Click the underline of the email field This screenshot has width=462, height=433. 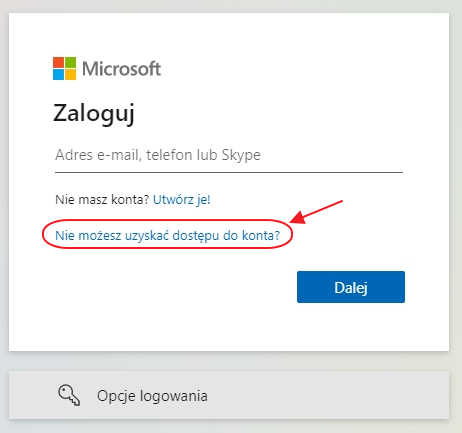pyautogui.click(x=229, y=172)
